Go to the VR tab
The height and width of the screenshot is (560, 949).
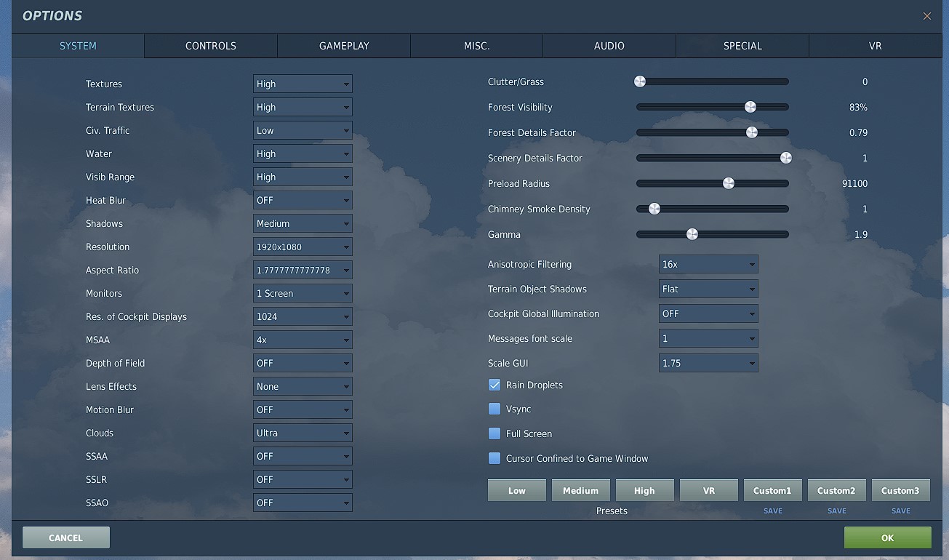pyautogui.click(x=876, y=46)
